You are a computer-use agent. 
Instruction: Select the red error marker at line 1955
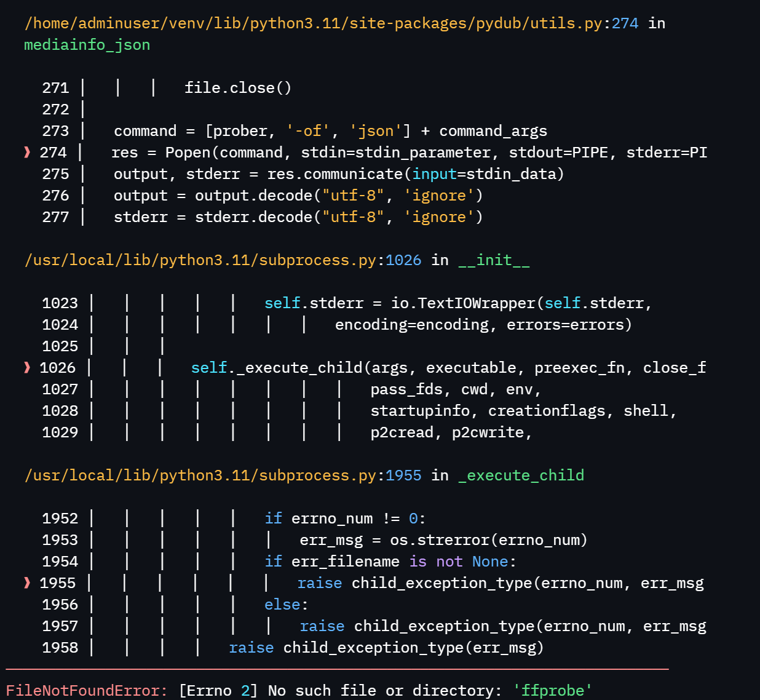[x=26, y=583]
